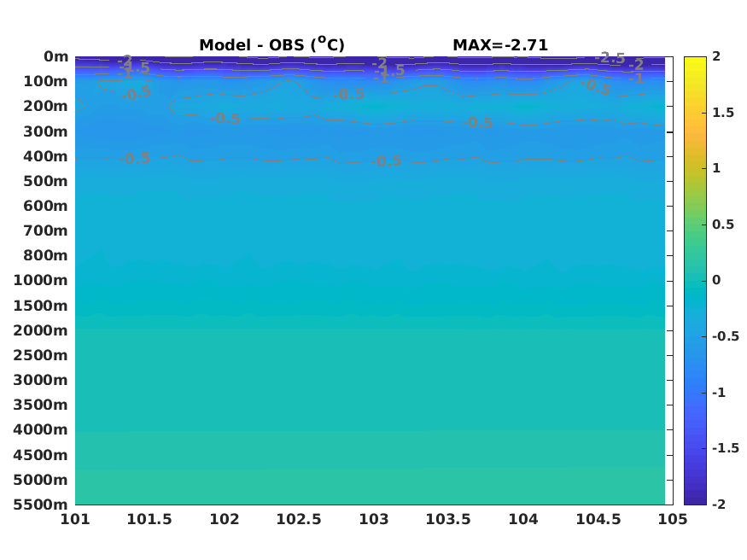This screenshot has width=747, height=560.
Task: Select the "3000m" depth tick label
Action: [40, 380]
